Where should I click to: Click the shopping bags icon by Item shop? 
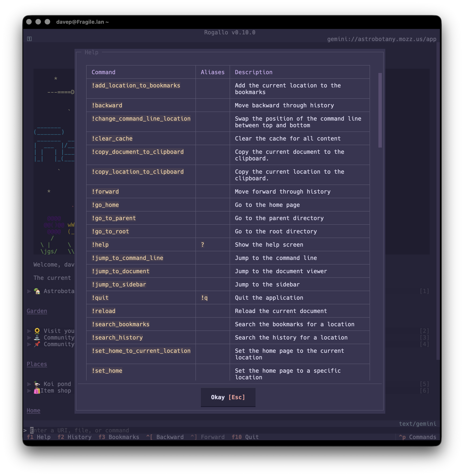pos(37,390)
